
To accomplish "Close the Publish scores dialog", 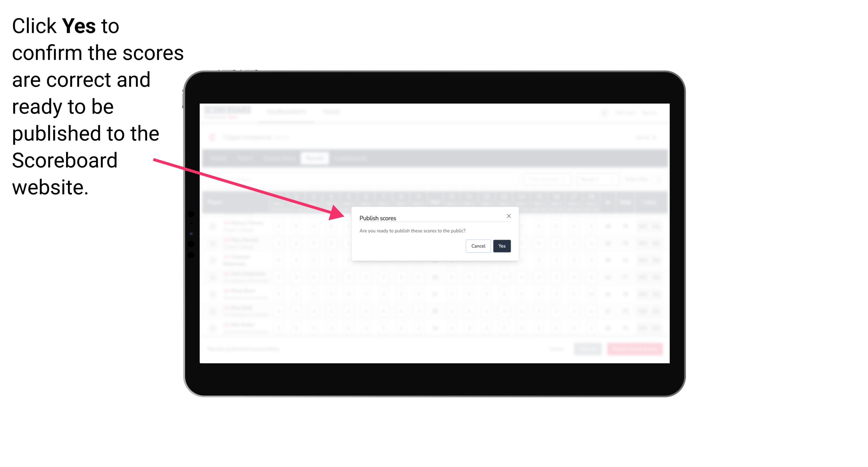I will pyautogui.click(x=508, y=216).
